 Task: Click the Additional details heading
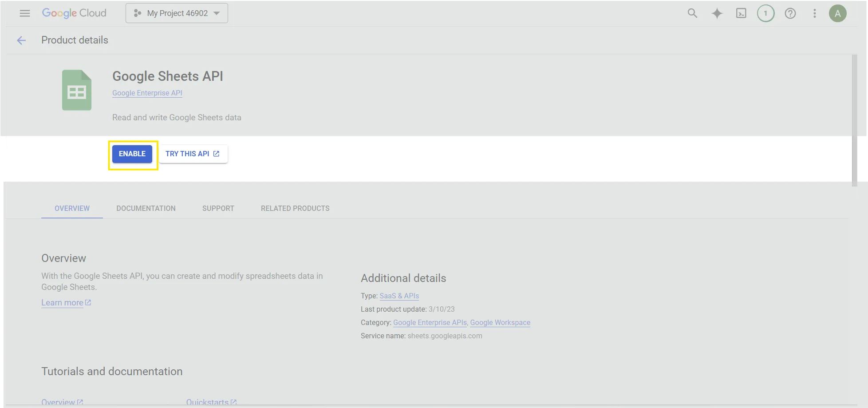pyautogui.click(x=403, y=278)
